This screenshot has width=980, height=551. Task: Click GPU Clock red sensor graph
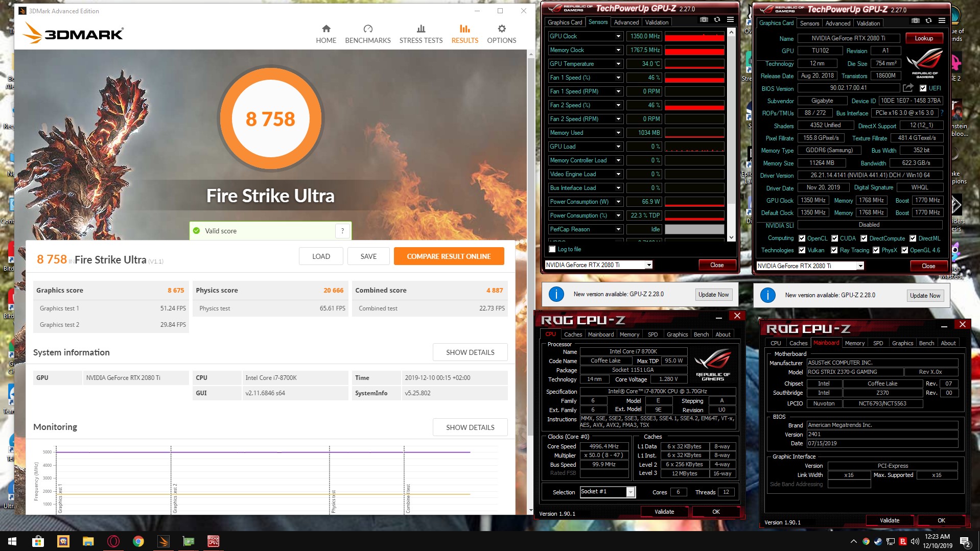(x=694, y=36)
